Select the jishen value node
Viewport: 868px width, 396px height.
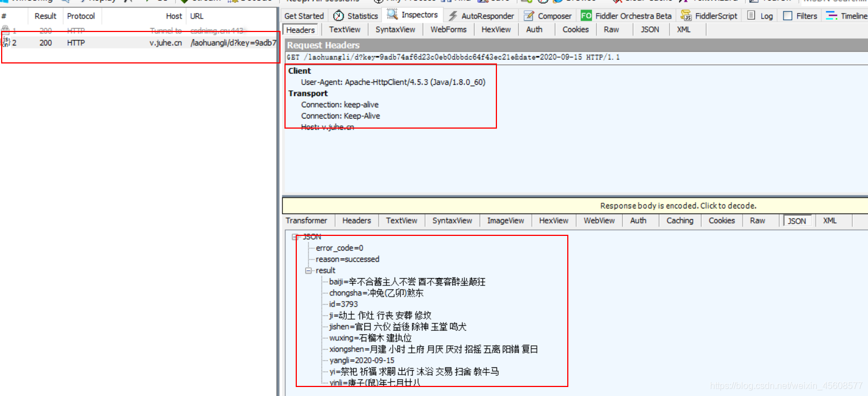397,327
